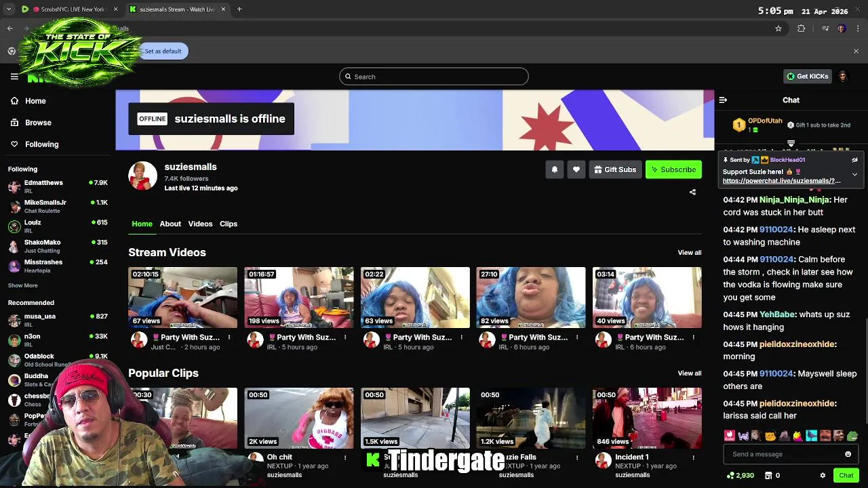View all Popular Clips

690,373
